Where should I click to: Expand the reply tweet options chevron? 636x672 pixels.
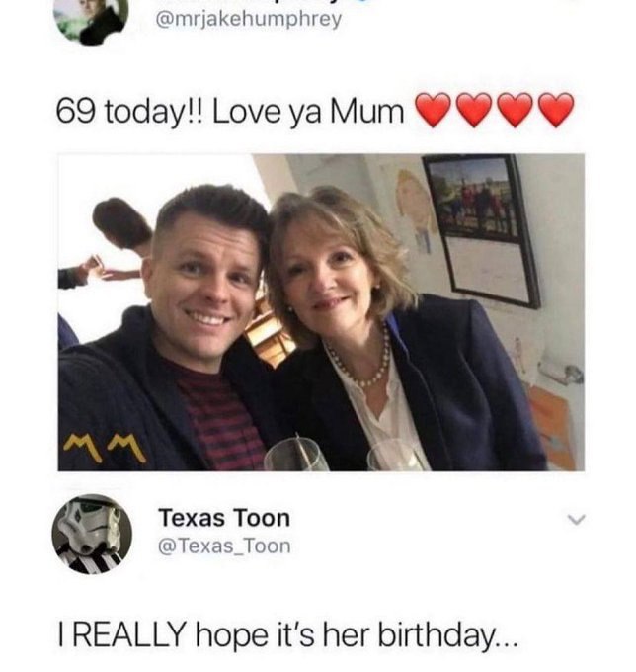576,520
